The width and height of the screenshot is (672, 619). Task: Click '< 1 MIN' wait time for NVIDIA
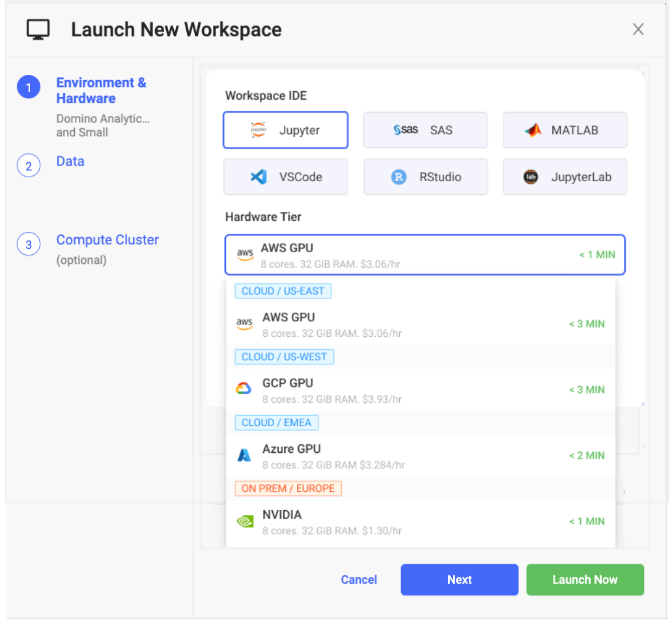click(x=587, y=522)
